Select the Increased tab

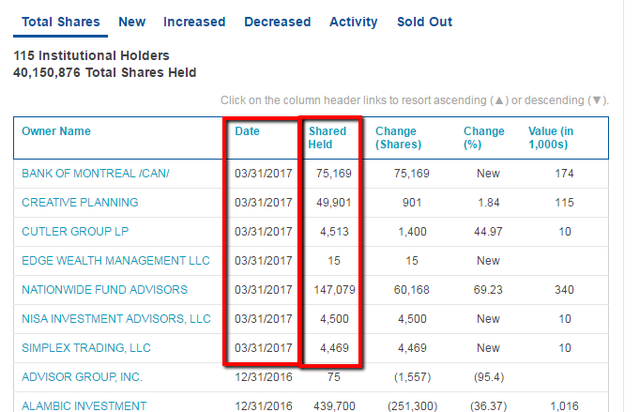(194, 22)
